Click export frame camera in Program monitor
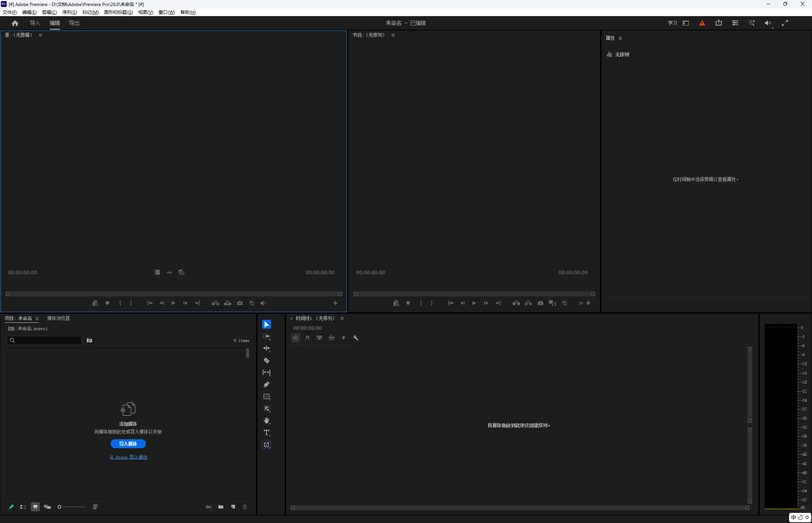This screenshot has height=523, width=812. [x=541, y=303]
